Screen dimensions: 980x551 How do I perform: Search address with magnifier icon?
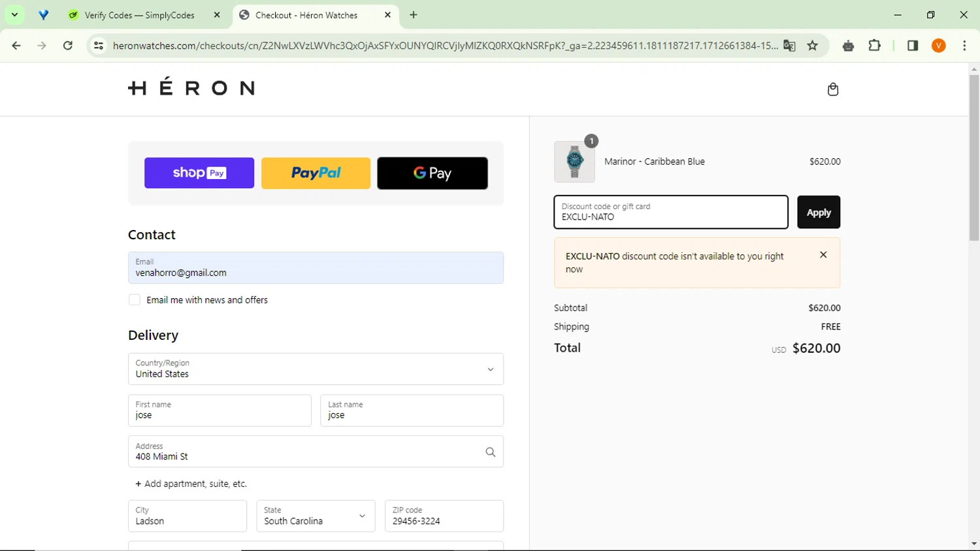click(x=491, y=452)
